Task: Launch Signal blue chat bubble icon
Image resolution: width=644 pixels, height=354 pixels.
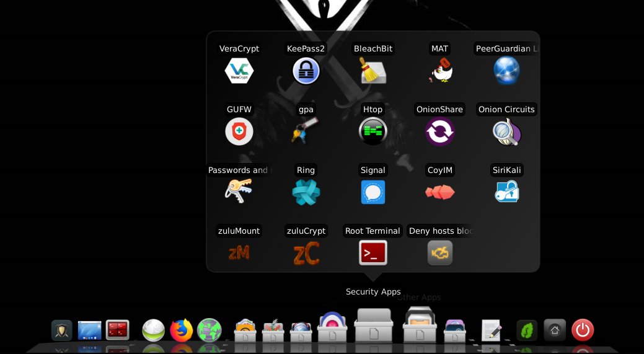Action: (x=373, y=192)
